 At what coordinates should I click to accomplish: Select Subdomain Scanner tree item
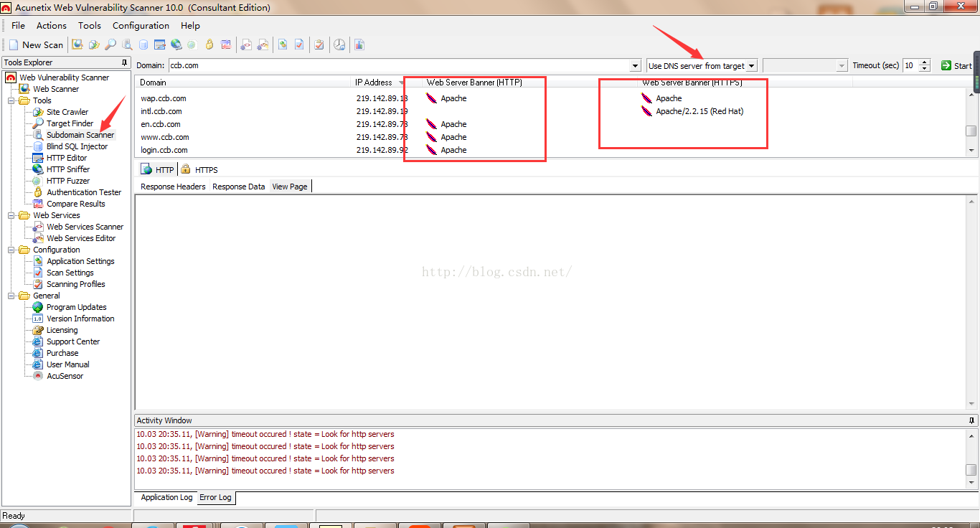coord(80,135)
